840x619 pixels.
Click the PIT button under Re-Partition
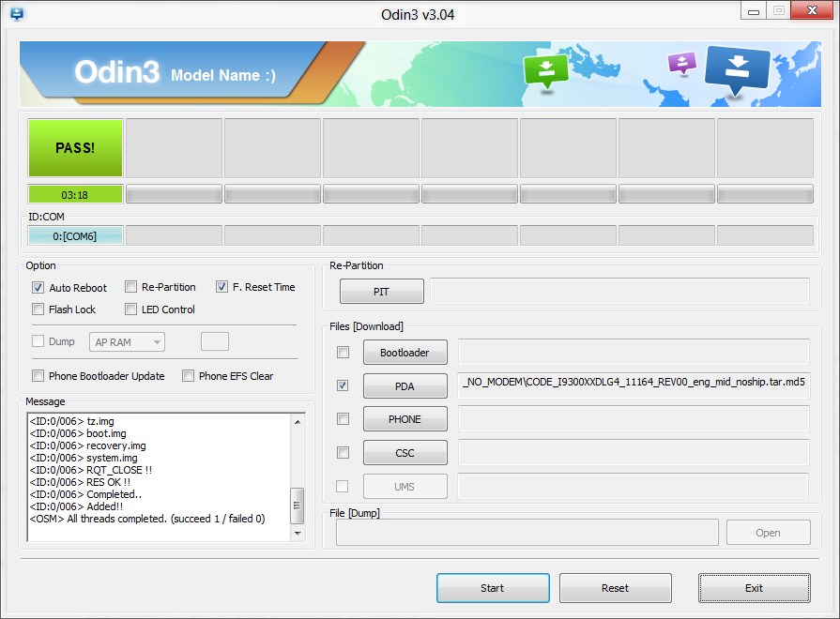[381, 291]
